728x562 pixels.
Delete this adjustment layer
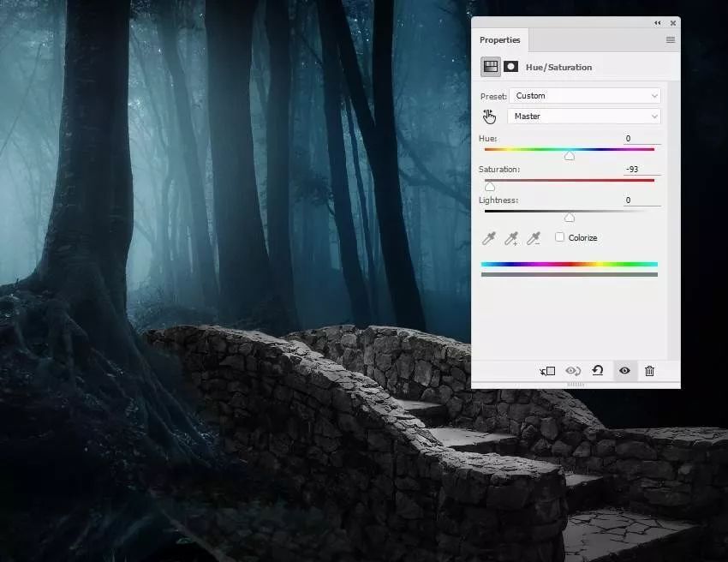pos(649,371)
